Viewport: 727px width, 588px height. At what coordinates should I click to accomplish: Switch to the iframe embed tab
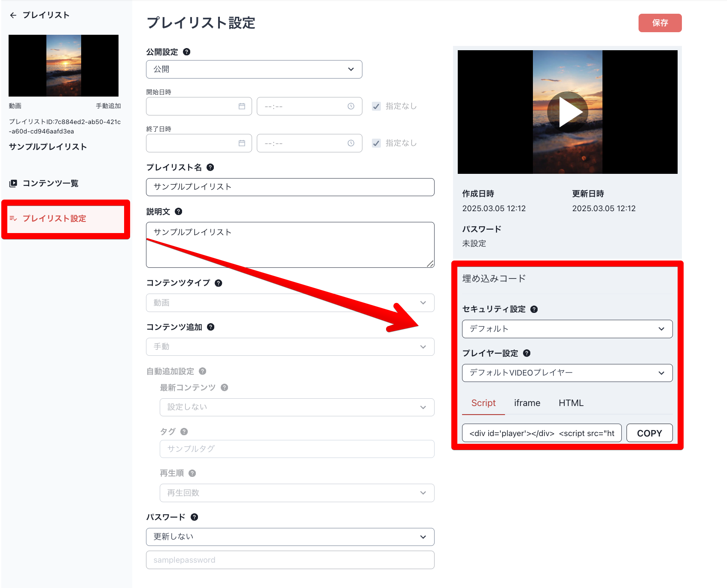[x=527, y=403]
